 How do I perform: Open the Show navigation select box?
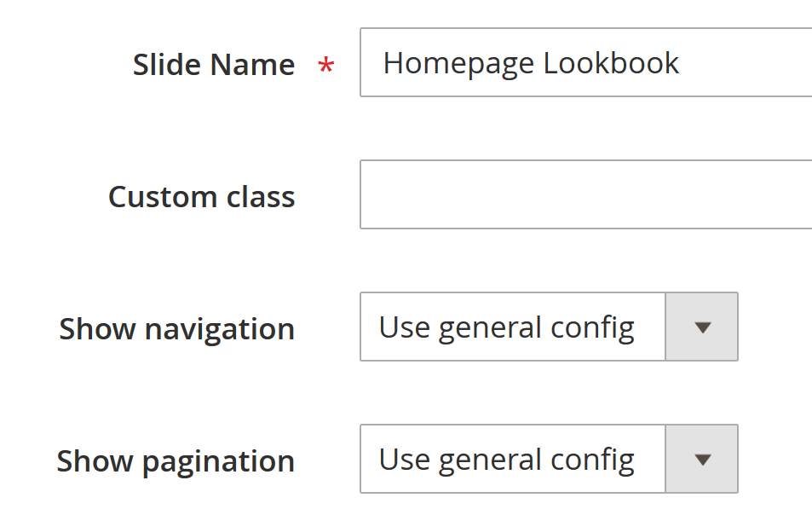coord(548,327)
